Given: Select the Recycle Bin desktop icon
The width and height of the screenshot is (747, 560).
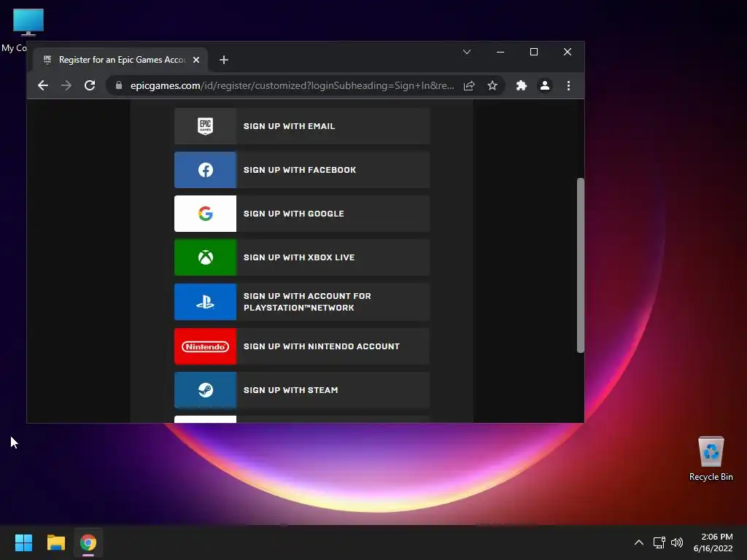Looking at the screenshot, I should (711, 459).
